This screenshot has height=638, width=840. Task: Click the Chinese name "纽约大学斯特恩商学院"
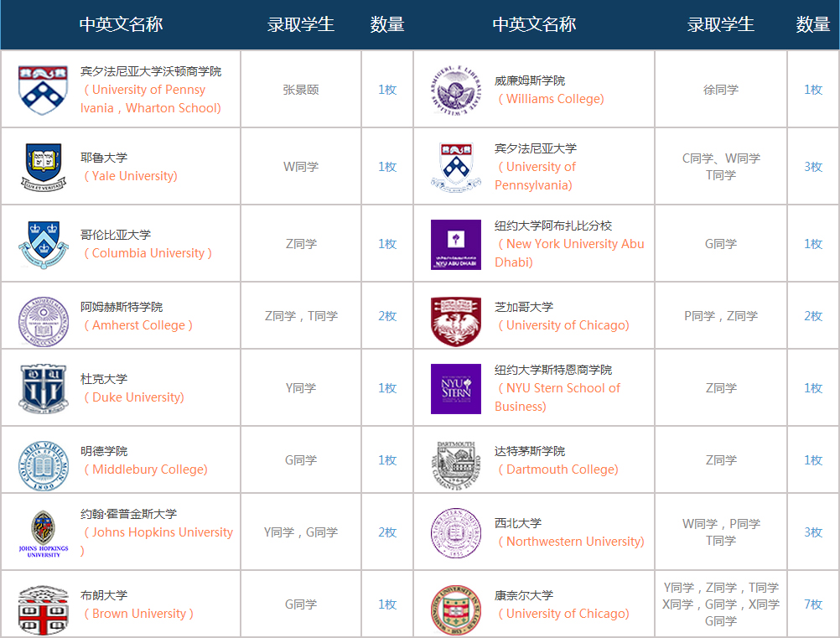pyautogui.click(x=553, y=371)
